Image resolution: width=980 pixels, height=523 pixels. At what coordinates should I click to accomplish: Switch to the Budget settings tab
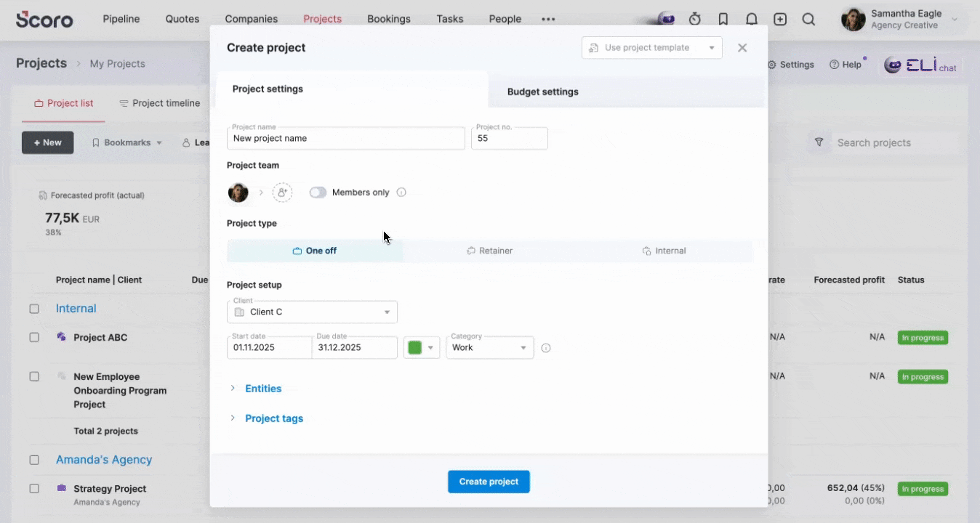(x=543, y=92)
